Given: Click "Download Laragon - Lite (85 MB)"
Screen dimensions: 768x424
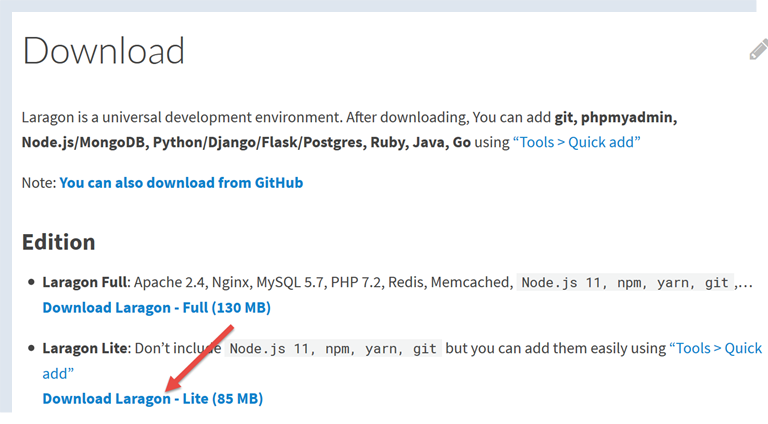Looking at the screenshot, I should tap(152, 398).
